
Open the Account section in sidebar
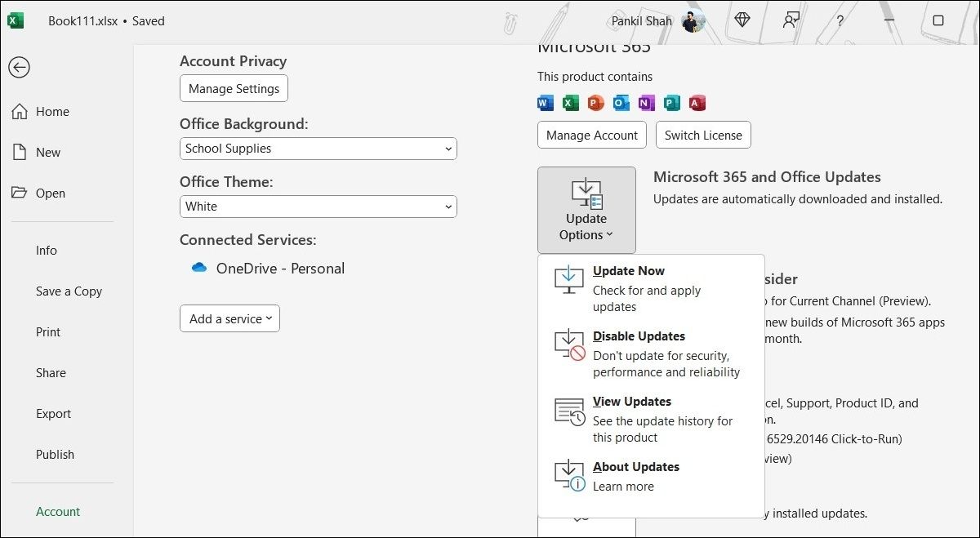pyautogui.click(x=58, y=511)
